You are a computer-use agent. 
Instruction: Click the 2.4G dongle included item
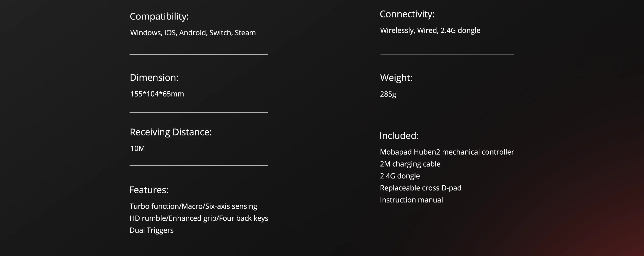click(x=400, y=176)
